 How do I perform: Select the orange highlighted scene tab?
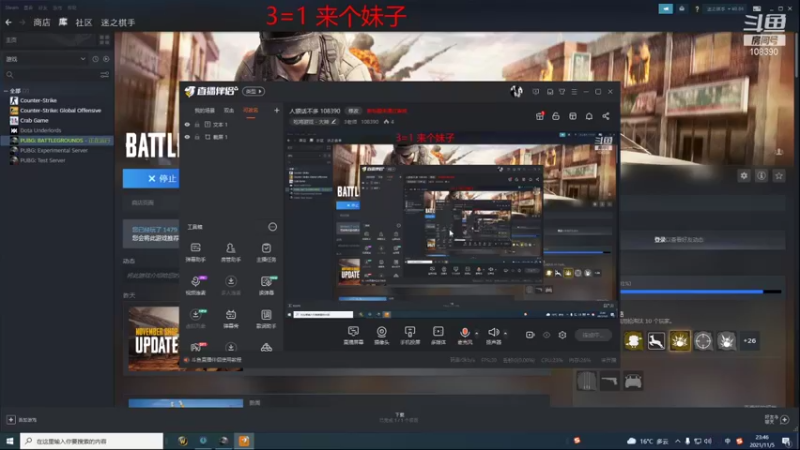251,110
